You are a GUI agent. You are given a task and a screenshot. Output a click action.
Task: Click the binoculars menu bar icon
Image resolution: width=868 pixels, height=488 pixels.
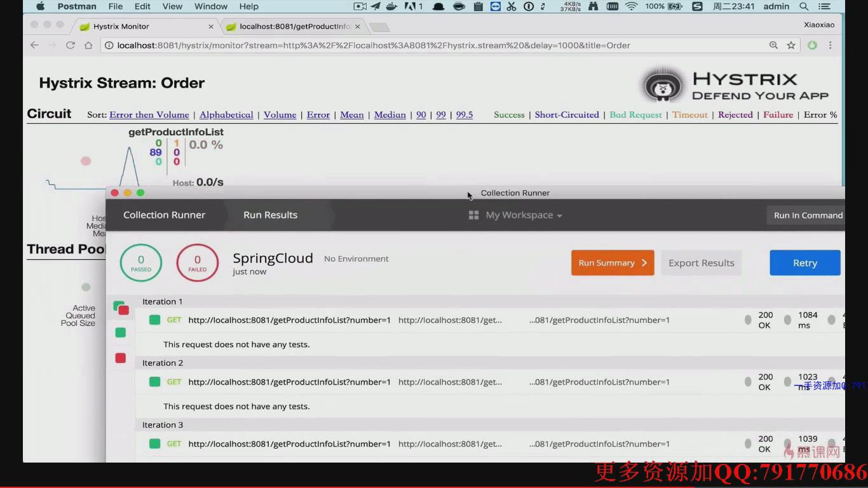593,6
